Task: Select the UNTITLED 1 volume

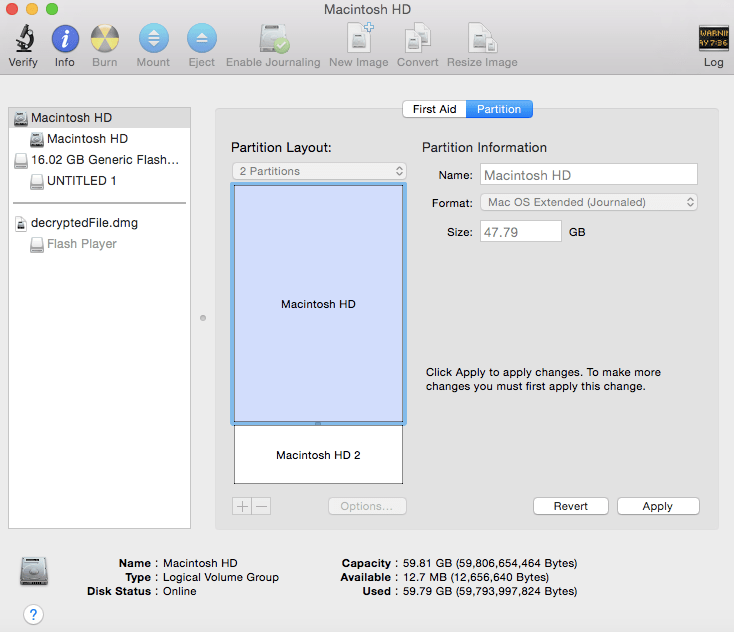Action: click(x=100, y=181)
